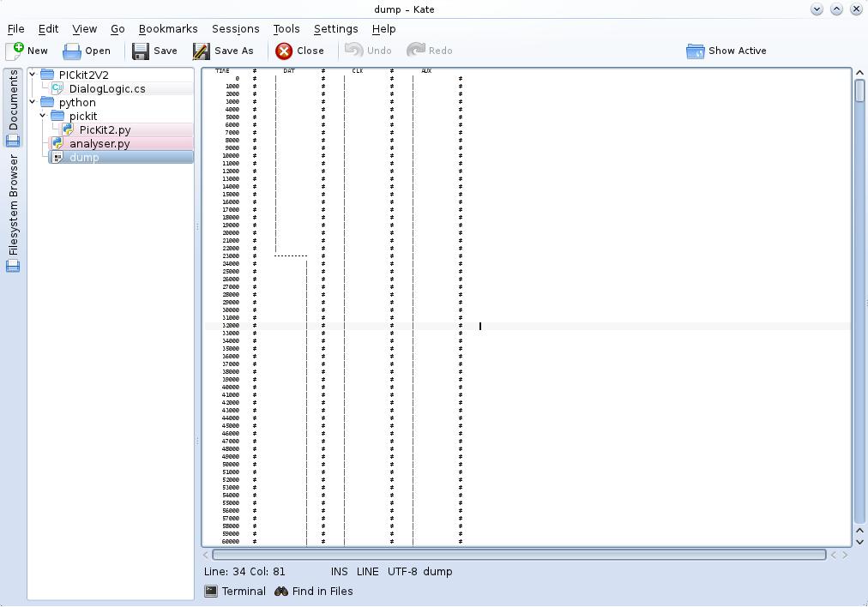Screen dimensions: 868x607
Task: Open the Bookmarks menu
Action: pyautogui.click(x=168, y=29)
